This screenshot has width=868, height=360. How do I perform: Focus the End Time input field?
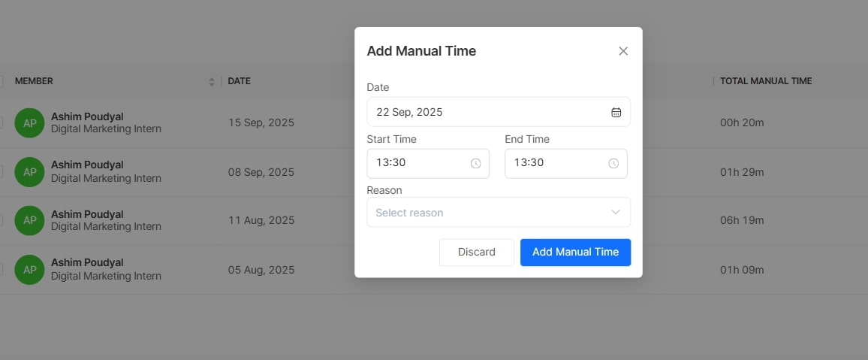tap(556, 163)
